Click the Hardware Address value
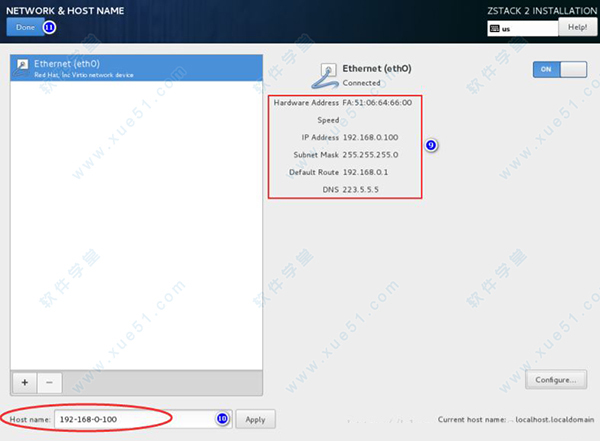Viewport: 600px width, 441px height. pyautogui.click(x=376, y=102)
